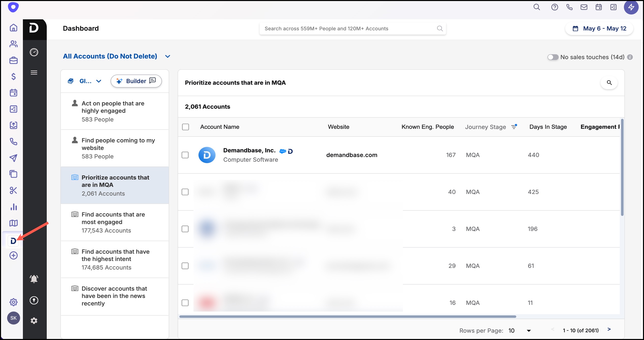Open the briefcase Accounts icon
The width and height of the screenshot is (644, 340).
click(13, 60)
